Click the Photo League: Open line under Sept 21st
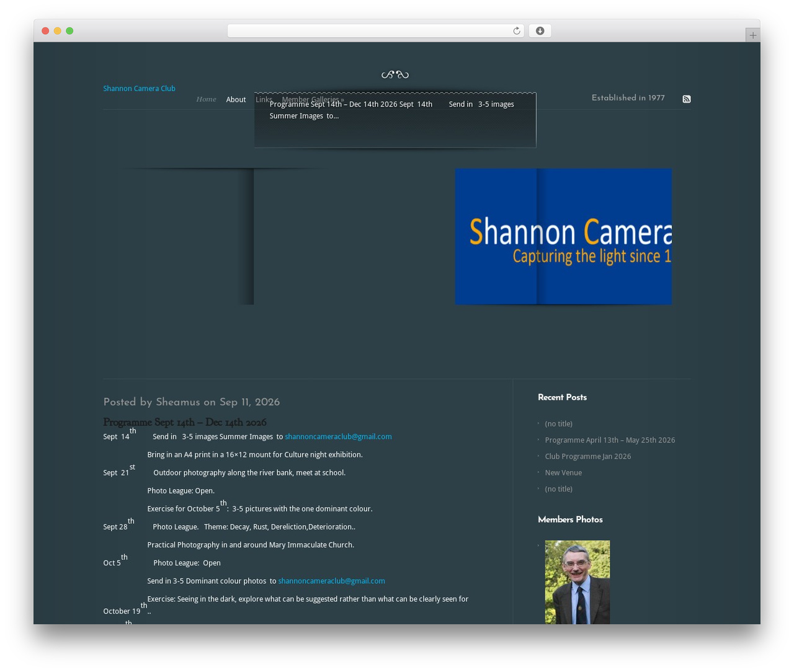794x672 pixels. tap(181, 490)
